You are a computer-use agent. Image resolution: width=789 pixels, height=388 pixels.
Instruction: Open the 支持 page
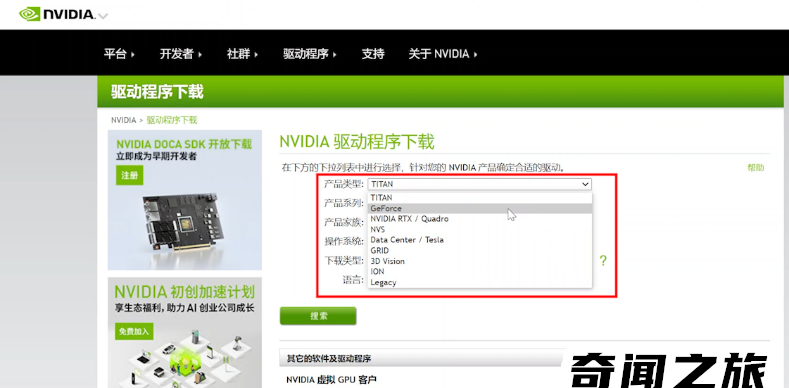pyautogui.click(x=373, y=54)
